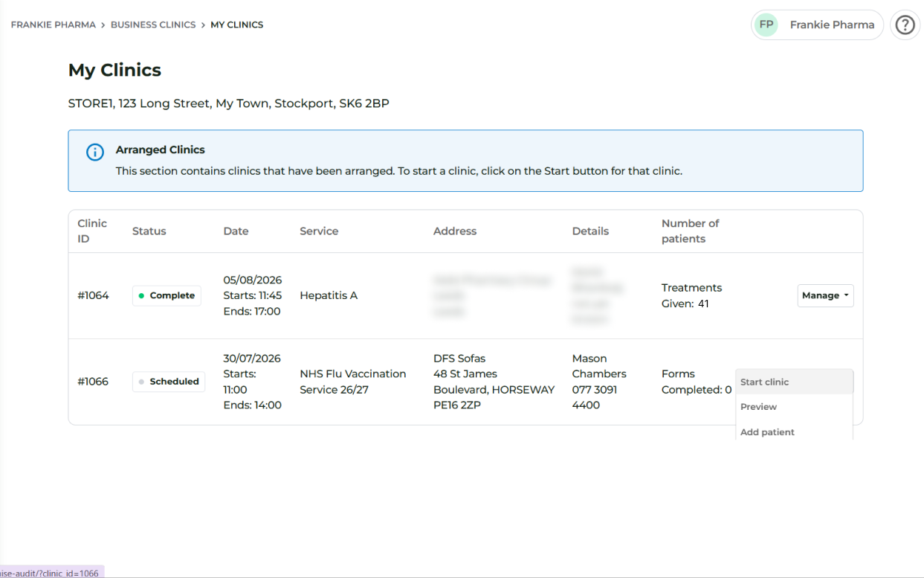Open the help question mark icon
Viewport: 924px width, 578px height.
[905, 25]
